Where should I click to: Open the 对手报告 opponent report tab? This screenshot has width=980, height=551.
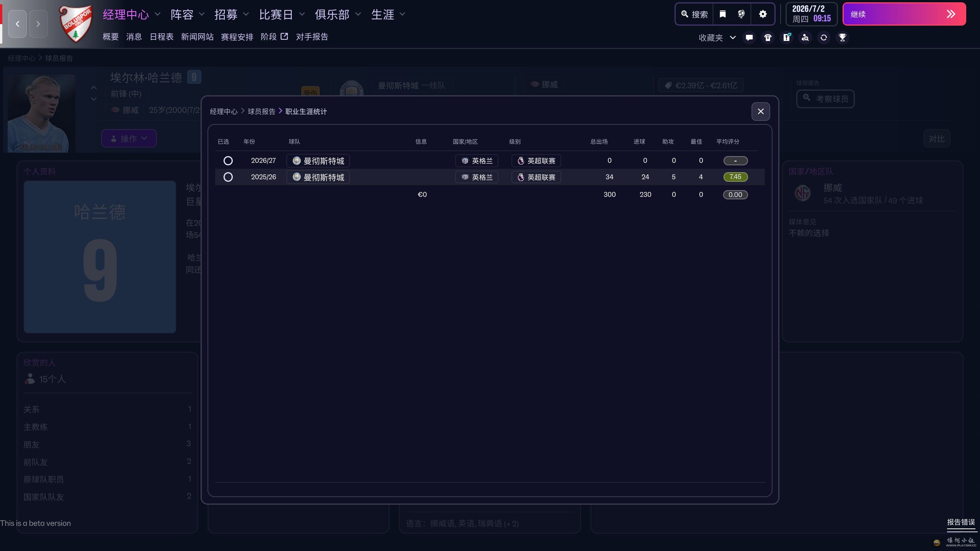(x=312, y=37)
